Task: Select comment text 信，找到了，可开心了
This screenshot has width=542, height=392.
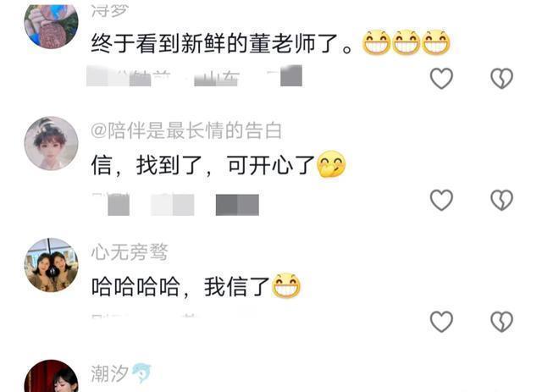Action: pos(203,165)
